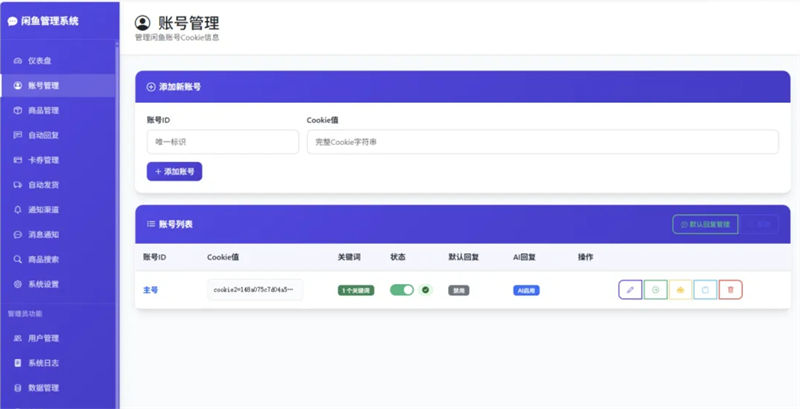The width and height of the screenshot is (800, 409).
Task: Click the purple edit pencil icon in 主号 row
Action: pyautogui.click(x=630, y=290)
